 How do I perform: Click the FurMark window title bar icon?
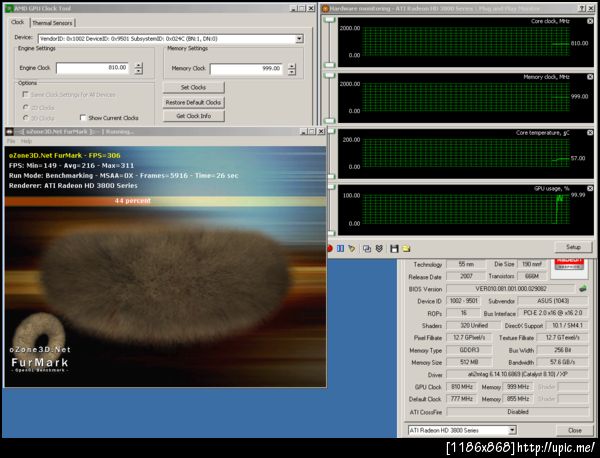10,132
